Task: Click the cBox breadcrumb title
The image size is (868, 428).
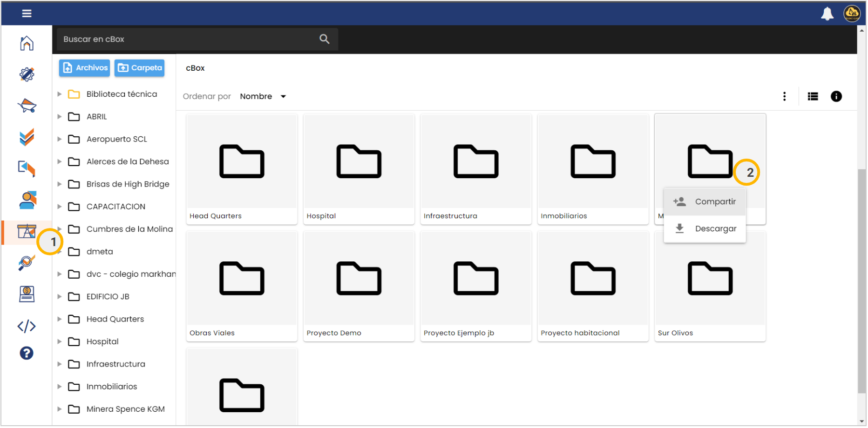Action: point(195,68)
